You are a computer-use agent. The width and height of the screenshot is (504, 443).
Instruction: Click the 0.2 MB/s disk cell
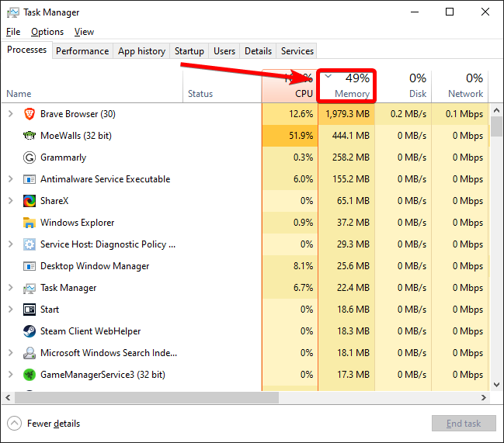[403, 114]
